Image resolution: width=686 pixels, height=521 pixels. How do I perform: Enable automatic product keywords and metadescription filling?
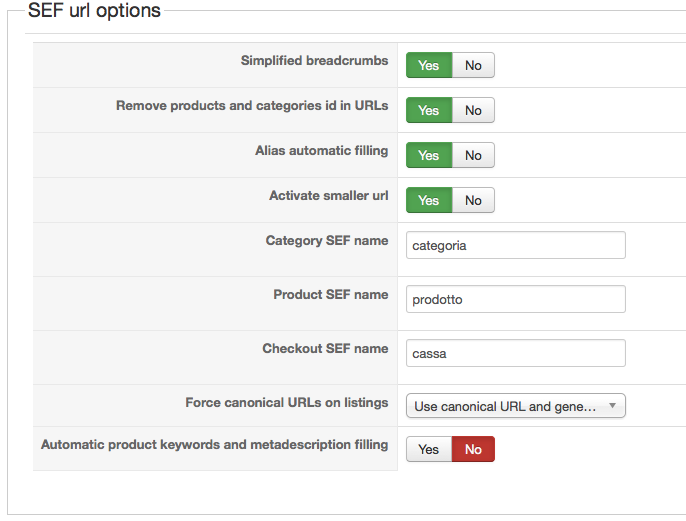pyautogui.click(x=429, y=449)
